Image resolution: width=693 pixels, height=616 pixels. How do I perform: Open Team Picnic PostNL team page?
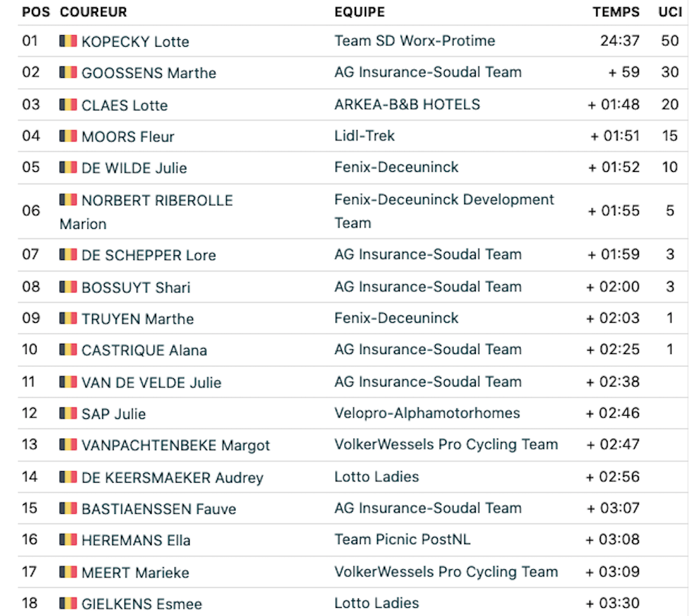[402, 540]
